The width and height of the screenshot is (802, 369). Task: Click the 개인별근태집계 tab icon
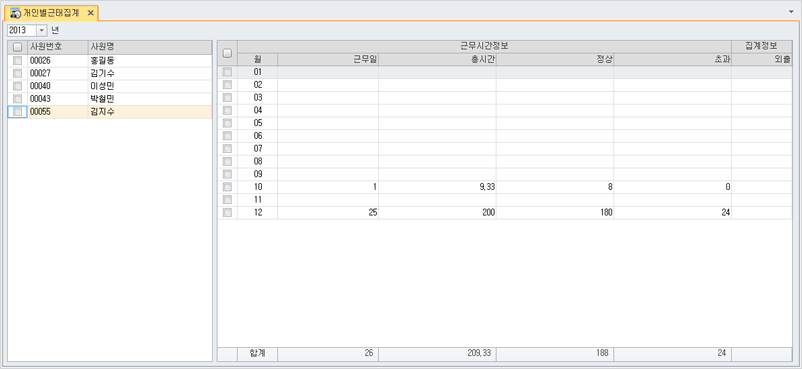pyautogui.click(x=16, y=13)
